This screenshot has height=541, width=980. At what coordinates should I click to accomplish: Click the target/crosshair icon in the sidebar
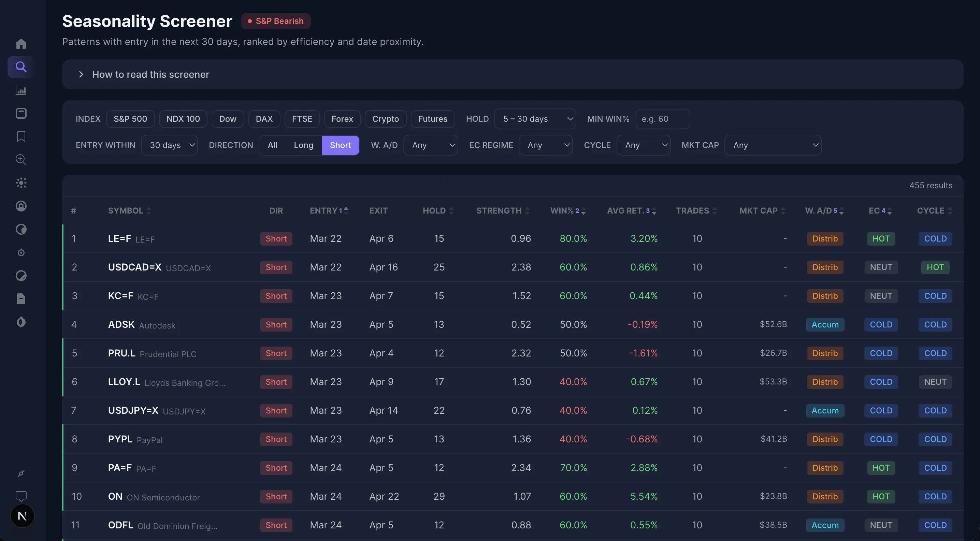coord(21,252)
